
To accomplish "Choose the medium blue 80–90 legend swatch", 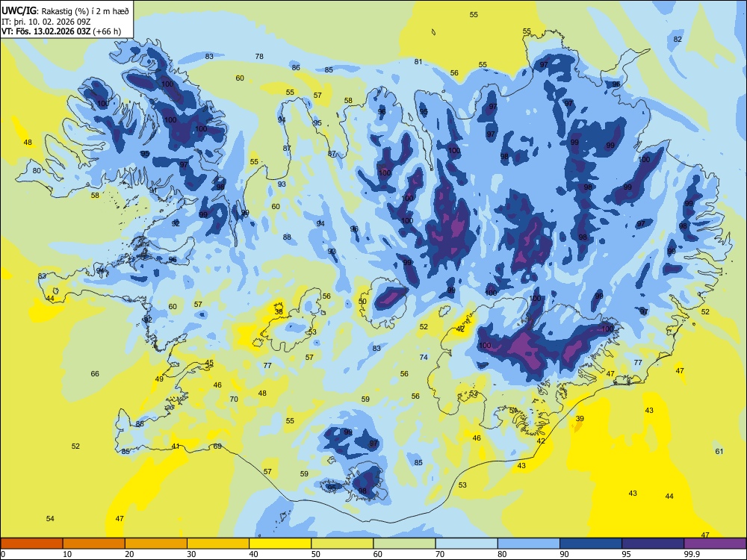I will [x=528, y=544].
